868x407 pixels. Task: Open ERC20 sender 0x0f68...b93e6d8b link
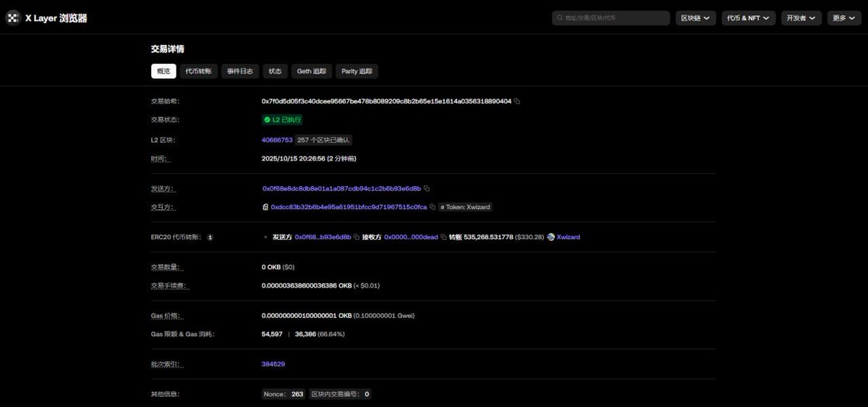click(323, 237)
